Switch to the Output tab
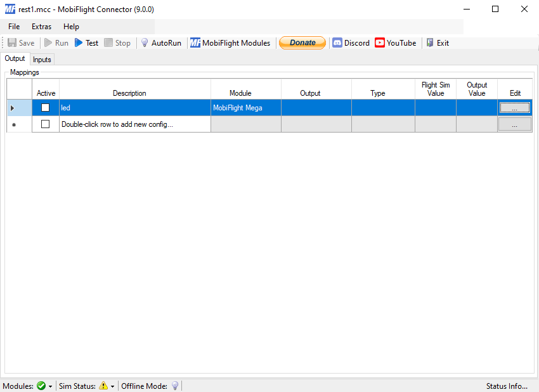 (x=15, y=58)
